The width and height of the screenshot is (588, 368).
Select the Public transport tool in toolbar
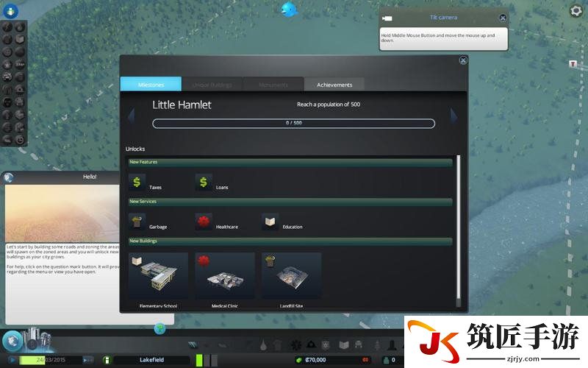point(359,344)
